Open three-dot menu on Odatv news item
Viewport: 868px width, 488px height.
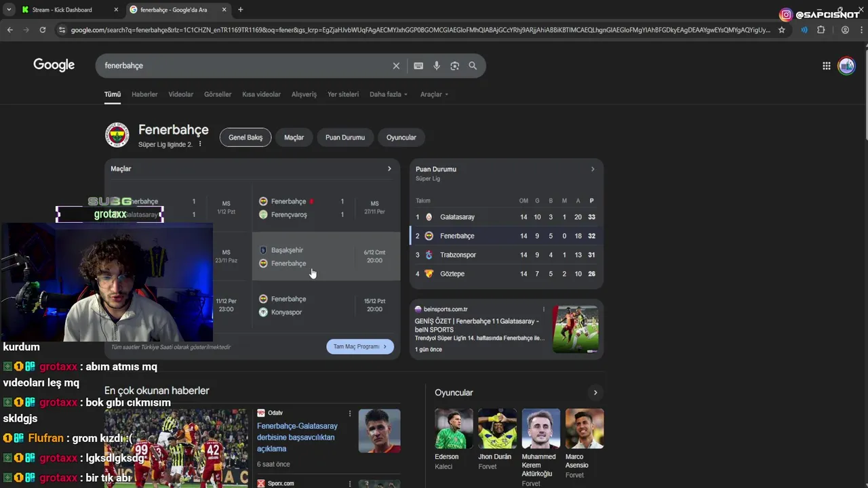[350, 413]
